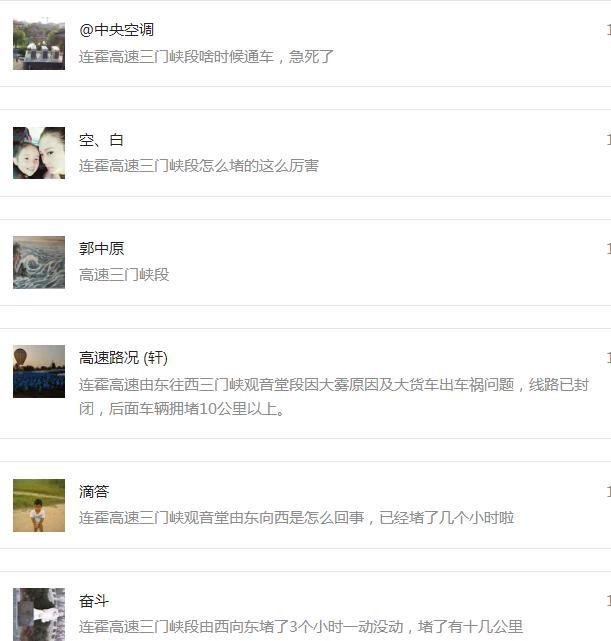Image resolution: width=611 pixels, height=641 pixels.
Task: Click timestamp beside @中央空调 entry
Action: click(x=608, y=30)
